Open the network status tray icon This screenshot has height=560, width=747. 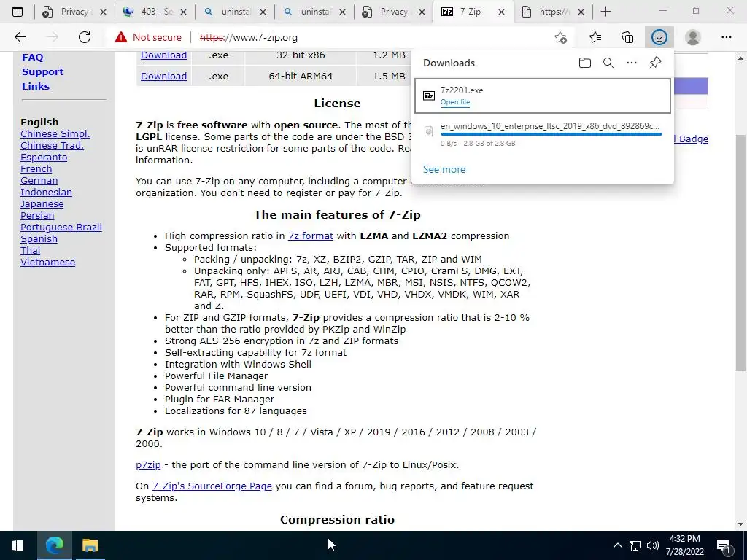(635, 545)
